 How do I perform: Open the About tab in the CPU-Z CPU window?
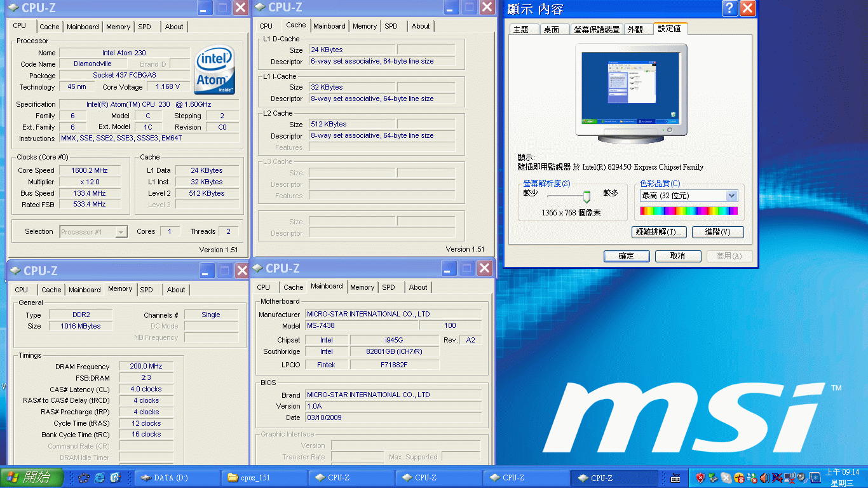pyautogui.click(x=174, y=27)
